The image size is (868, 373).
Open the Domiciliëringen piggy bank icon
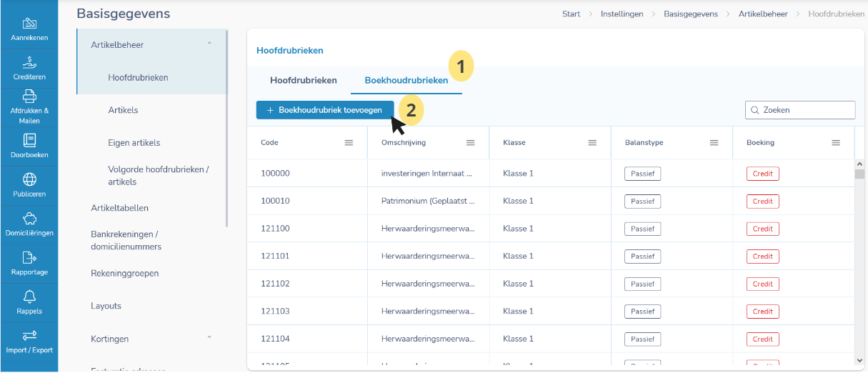click(29, 219)
